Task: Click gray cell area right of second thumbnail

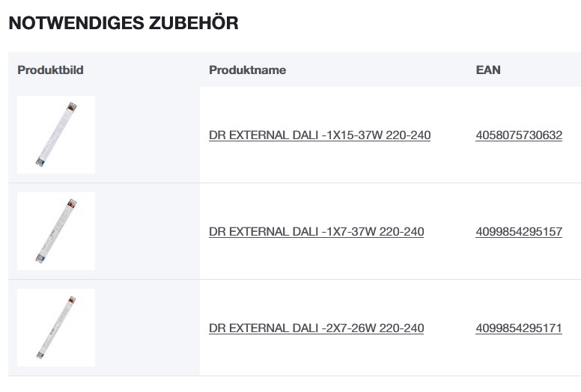Action: click(146, 231)
